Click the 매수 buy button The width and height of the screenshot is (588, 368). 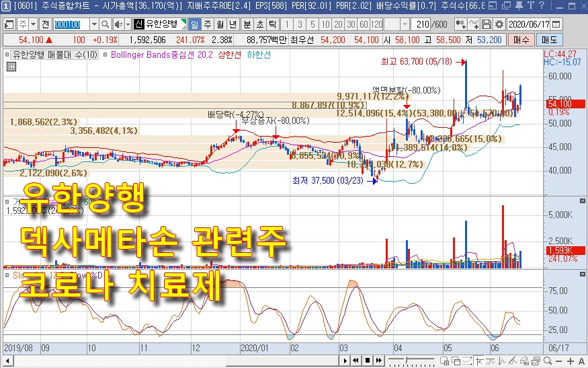[521, 40]
